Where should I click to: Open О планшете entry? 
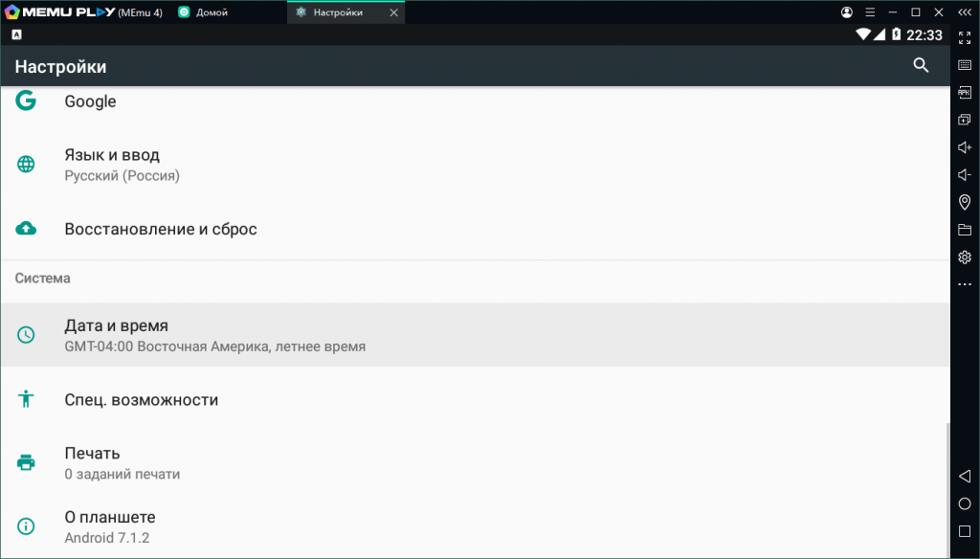tap(475, 526)
